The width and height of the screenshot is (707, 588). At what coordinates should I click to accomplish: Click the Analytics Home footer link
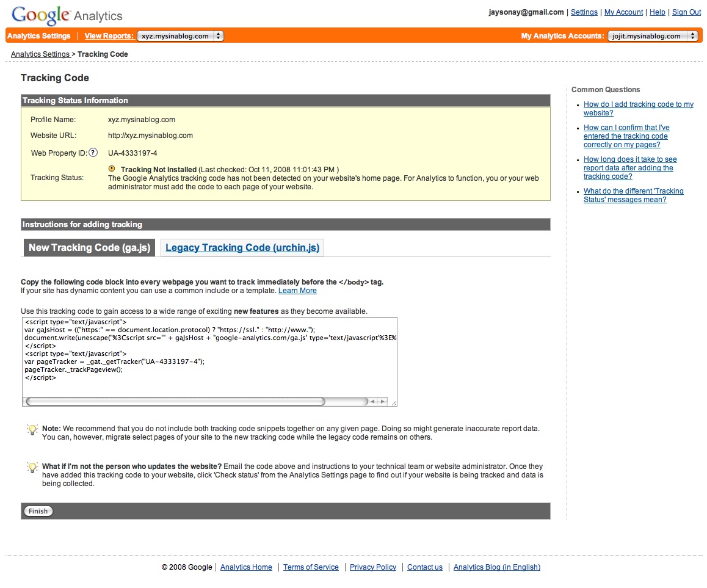pos(246,567)
